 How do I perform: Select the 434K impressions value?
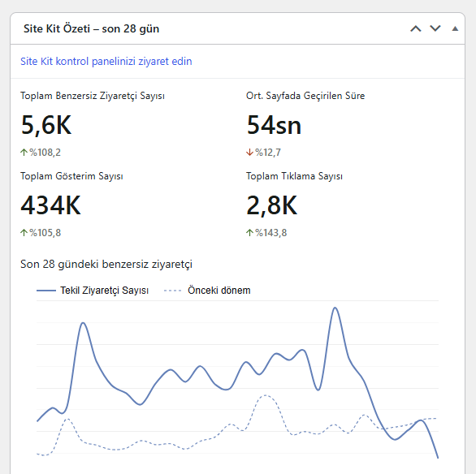[x=50, y=205]
